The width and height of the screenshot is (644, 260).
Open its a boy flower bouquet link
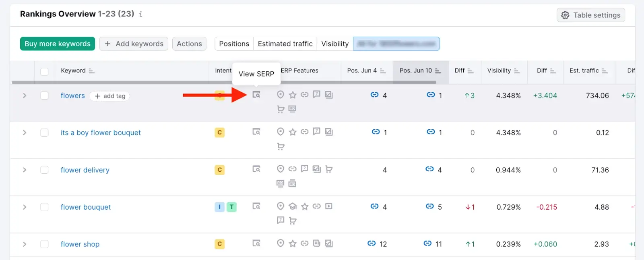pos(101,133)
